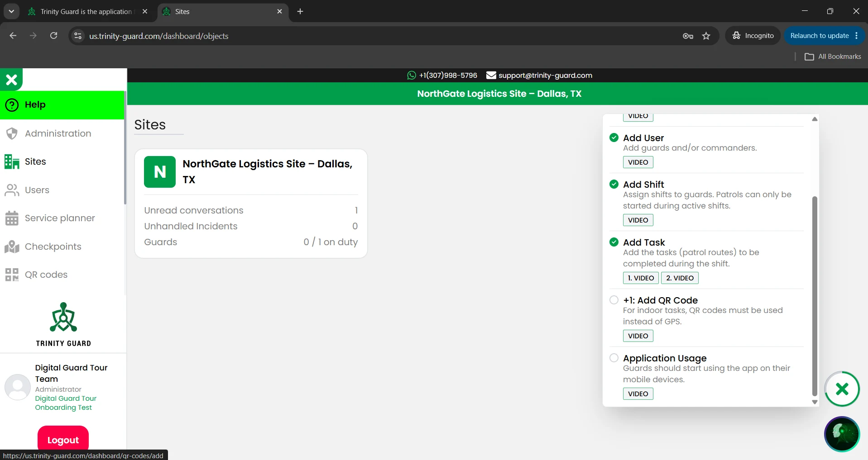The height and width of the screenshot is (460, 868).
Task: Click the Sites building icon
Action: pos(12,161)
